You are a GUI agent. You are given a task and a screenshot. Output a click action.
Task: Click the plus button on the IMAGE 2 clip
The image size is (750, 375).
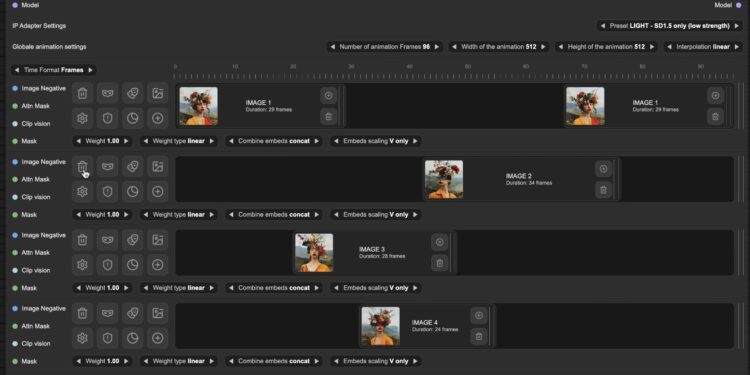coord(603,168)
